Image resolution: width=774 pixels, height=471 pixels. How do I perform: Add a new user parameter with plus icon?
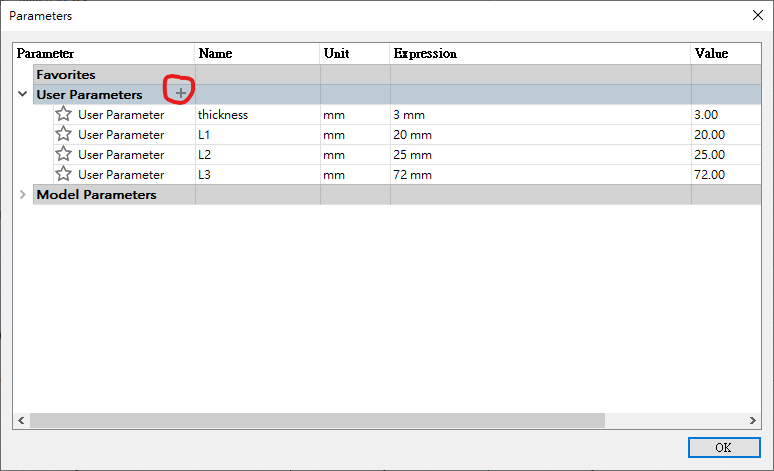[x=181, y=94]
